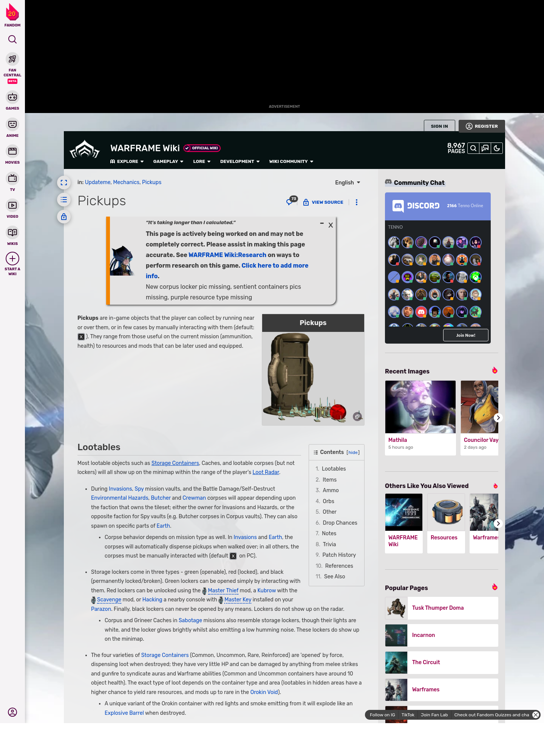The width and height of the screenshot is (544, 756).
Task: Hide the Contents table
Action: (x=353, y=452)
